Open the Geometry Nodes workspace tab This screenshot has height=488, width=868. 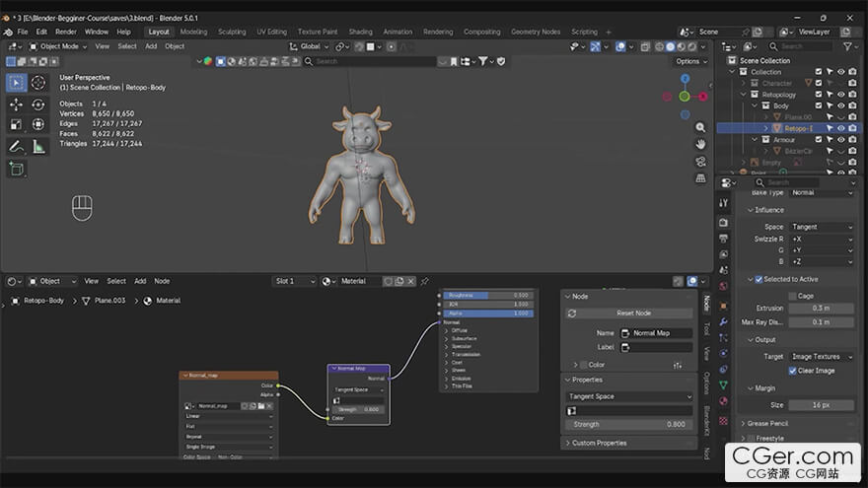click(536, 32)
